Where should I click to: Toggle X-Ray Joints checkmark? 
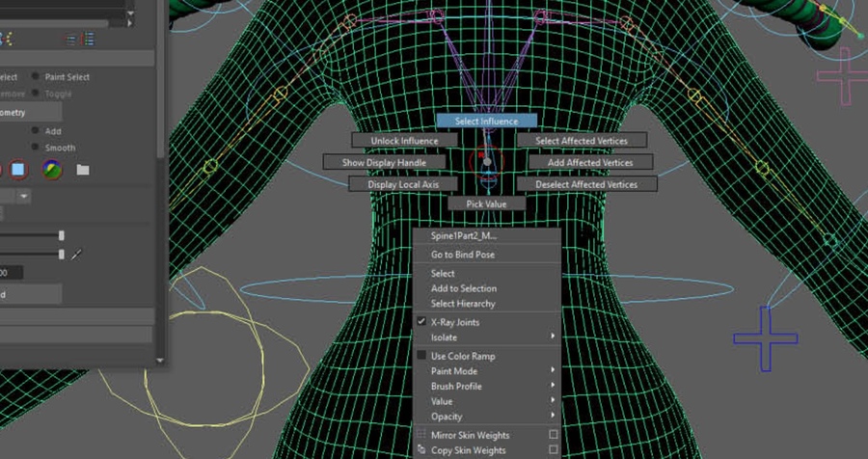point(420,322)
